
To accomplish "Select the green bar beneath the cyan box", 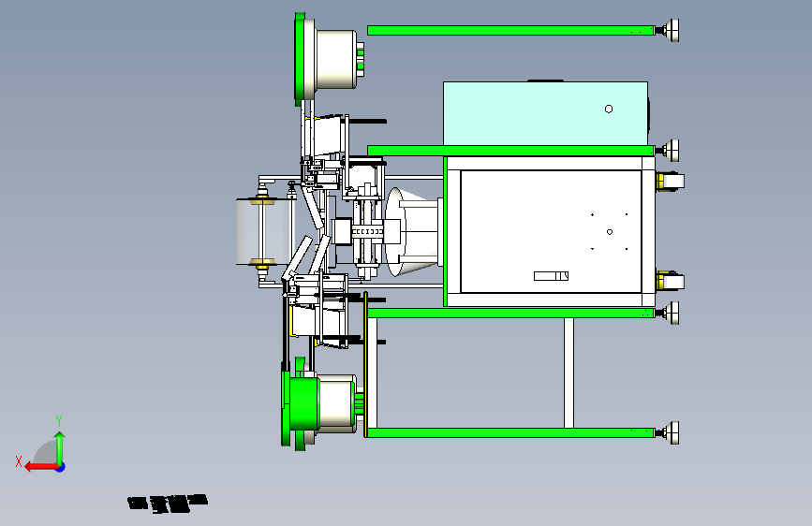I will click(x=510, y=151).
